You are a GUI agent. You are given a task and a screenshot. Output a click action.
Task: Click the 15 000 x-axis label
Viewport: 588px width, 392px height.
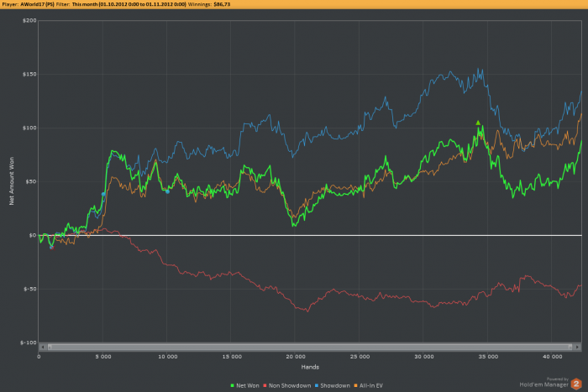pyautogui.click(x=232, y=357)
